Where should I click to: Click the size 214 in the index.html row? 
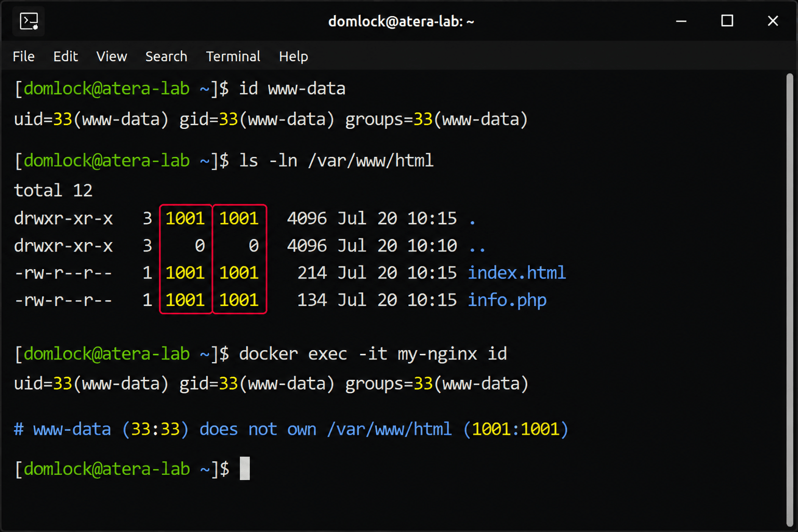click(x=312, y=273)
